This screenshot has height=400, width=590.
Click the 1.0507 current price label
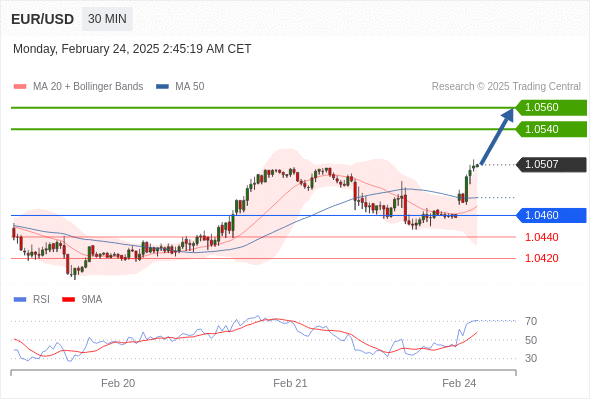pyautogui.click(x=551, y=164)
